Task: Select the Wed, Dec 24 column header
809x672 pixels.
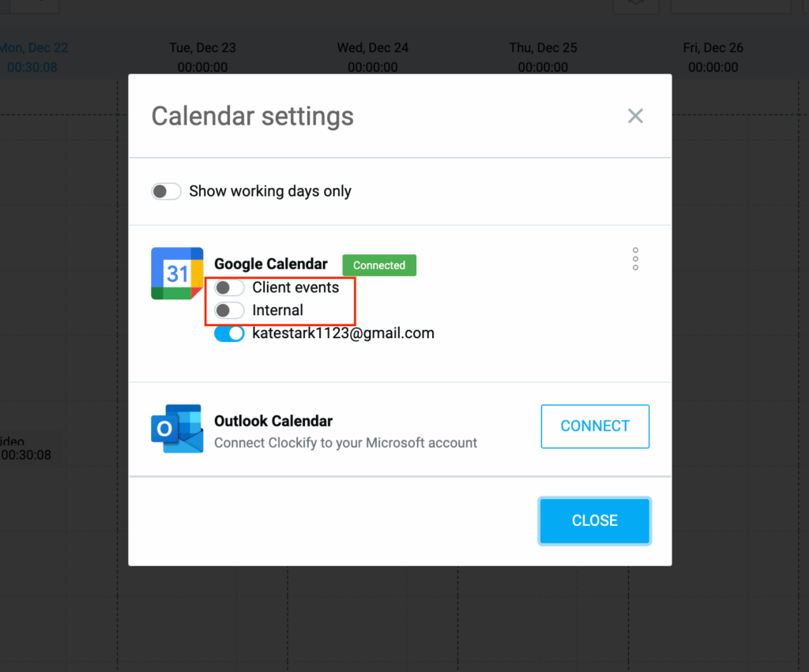Action: [373, 48]
